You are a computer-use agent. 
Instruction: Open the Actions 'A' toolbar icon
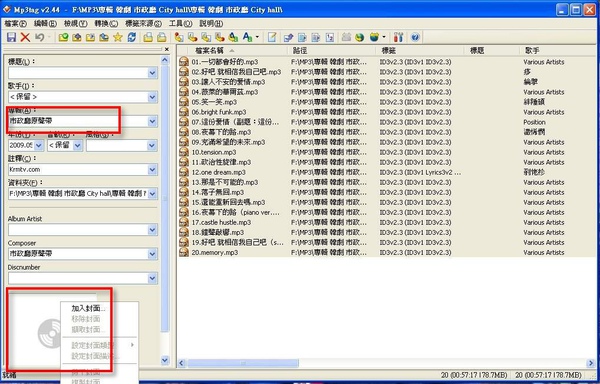point(247,37)
